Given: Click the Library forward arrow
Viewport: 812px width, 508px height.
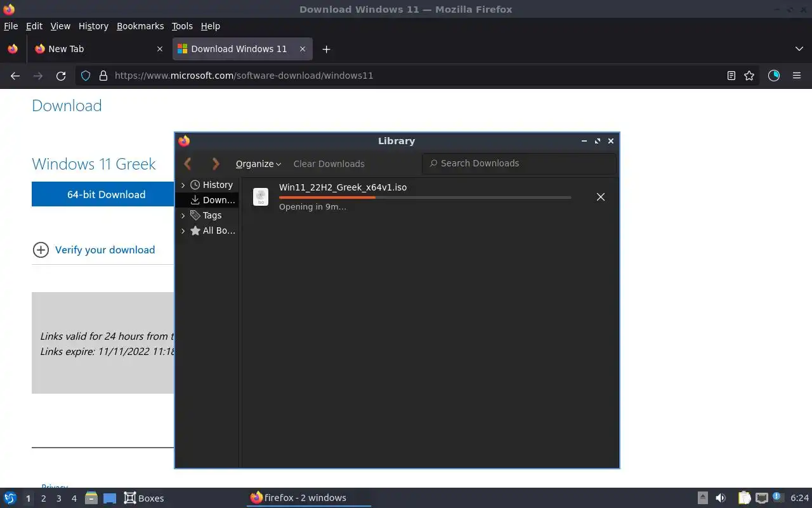Looking at the screenshot, I should pos(216,164).
